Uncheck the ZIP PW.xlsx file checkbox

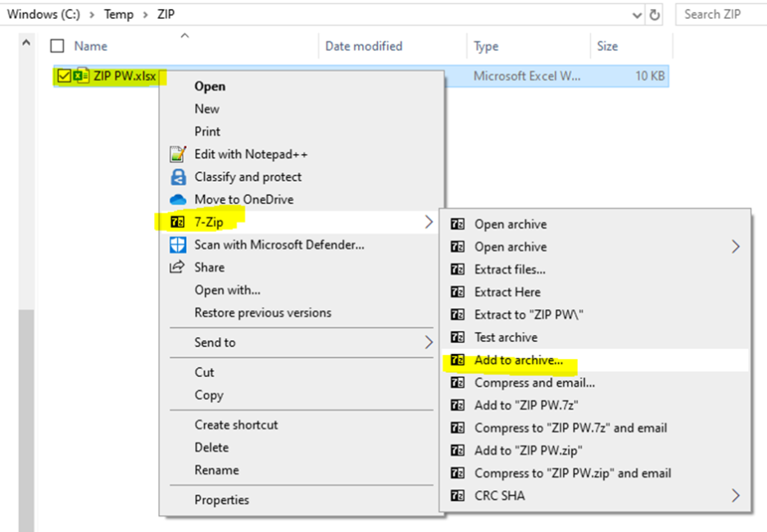64,76
